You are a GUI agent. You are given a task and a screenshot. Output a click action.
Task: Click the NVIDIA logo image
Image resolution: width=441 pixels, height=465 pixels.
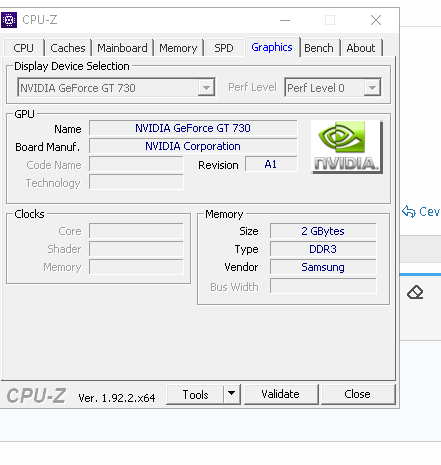[347, 147]
